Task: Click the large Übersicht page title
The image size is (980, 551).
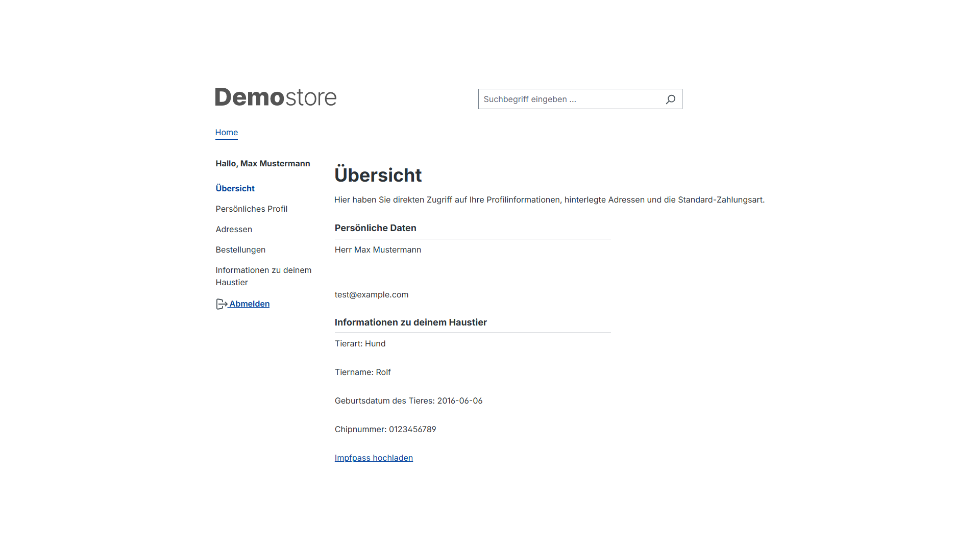Action: pyautogui.click(x=378, y=174)
